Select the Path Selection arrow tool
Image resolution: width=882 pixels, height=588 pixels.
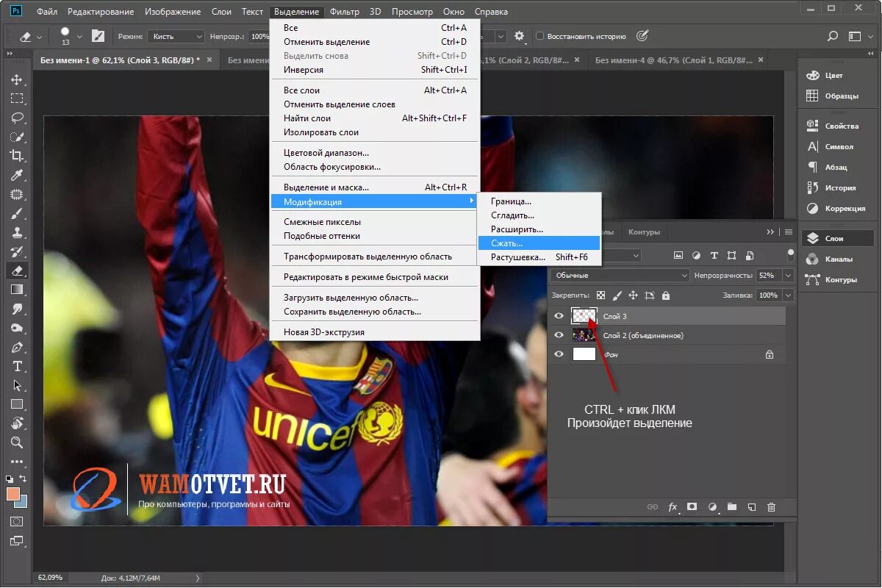point(17,385)
